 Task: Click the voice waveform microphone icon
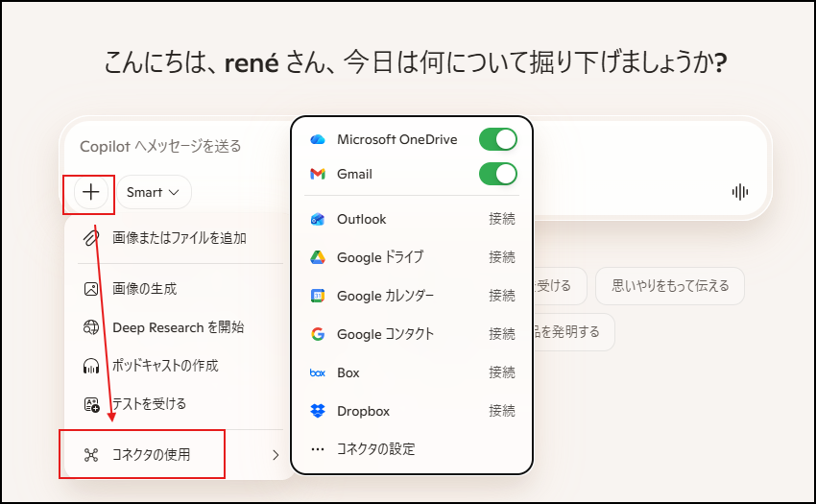click(739, 192)
